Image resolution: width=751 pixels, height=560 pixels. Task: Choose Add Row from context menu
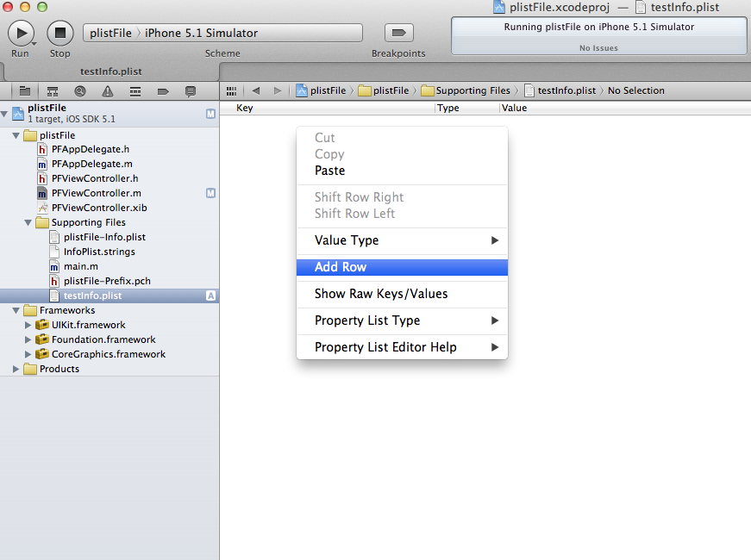point(403,267)
